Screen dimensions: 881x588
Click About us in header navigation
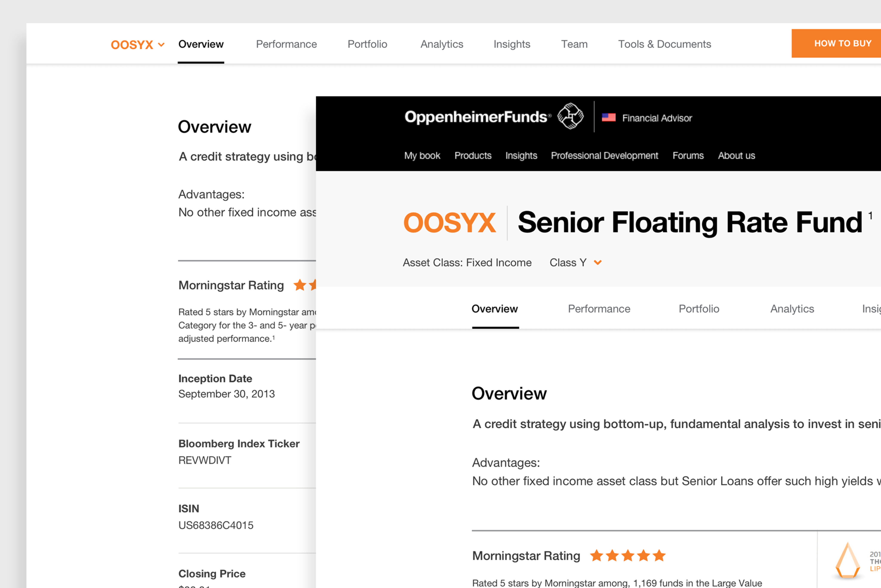coord(736,156)
